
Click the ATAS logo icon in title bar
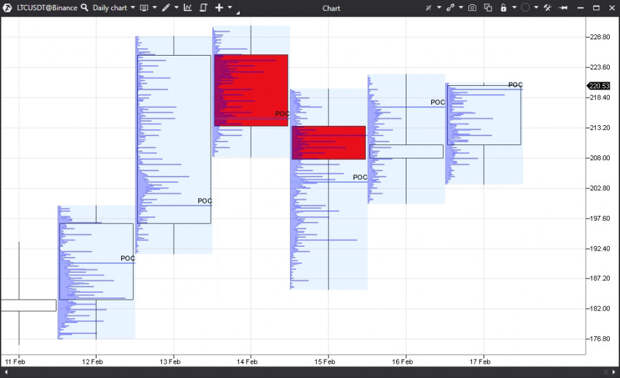pyautogui.click(x=7, y=8)
